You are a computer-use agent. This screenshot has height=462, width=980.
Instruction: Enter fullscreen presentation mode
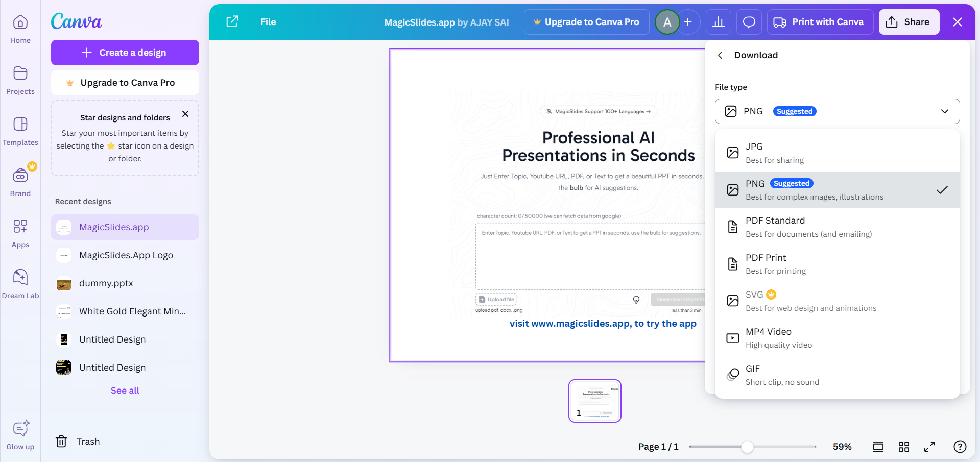[x=929, y=447]
